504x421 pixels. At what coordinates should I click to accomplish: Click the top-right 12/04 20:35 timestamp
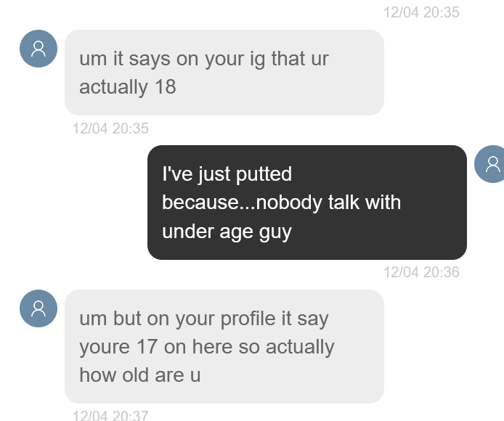pyautogui.click(x=421, y=12)
